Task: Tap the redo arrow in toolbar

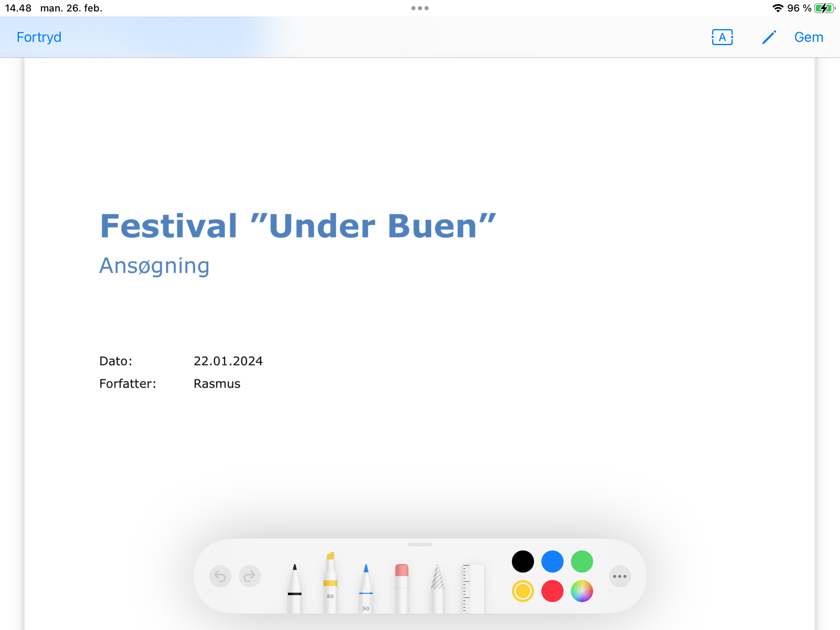Action: tap(249, 577)
